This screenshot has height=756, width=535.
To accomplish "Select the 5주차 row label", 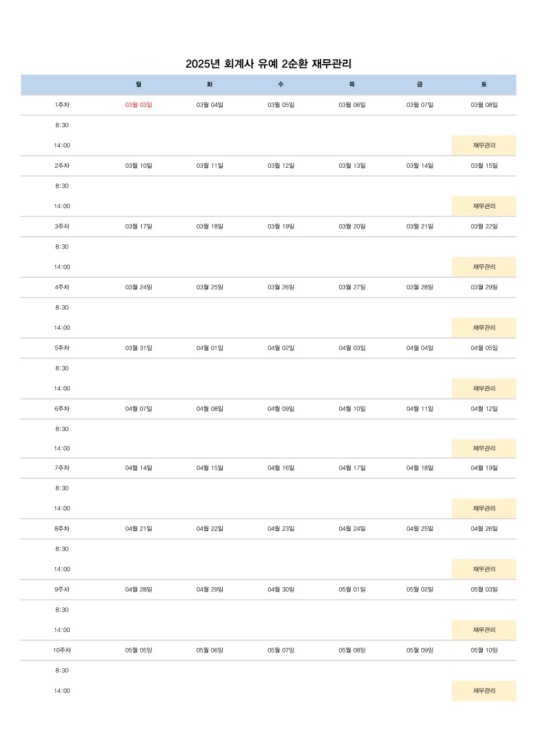I will click(62, 348).
